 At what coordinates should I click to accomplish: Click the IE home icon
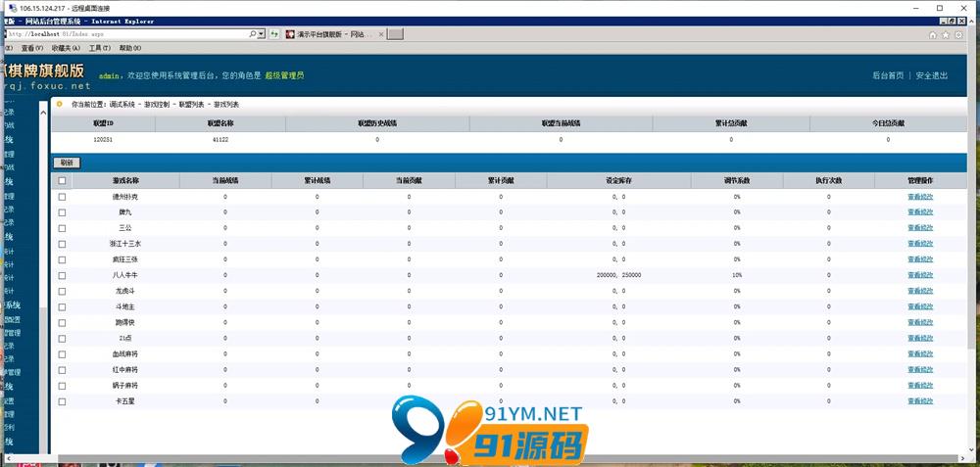click(933, 35)
